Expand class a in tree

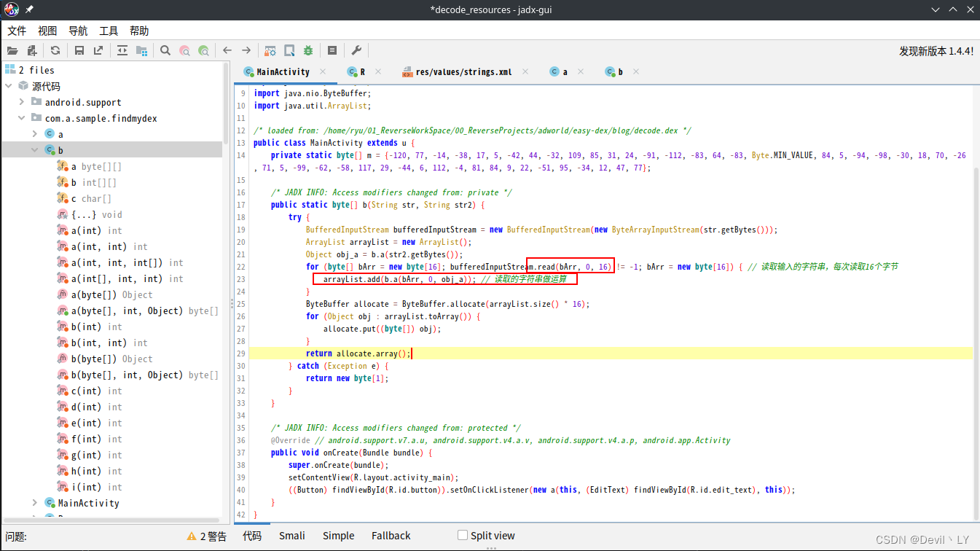pyautogui.click(x=34, y=134)
